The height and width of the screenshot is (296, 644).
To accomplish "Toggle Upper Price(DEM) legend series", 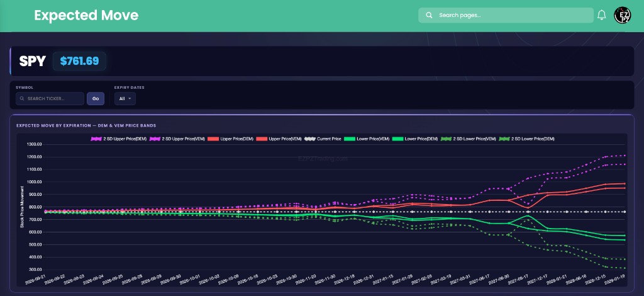I will click(230, 139).
